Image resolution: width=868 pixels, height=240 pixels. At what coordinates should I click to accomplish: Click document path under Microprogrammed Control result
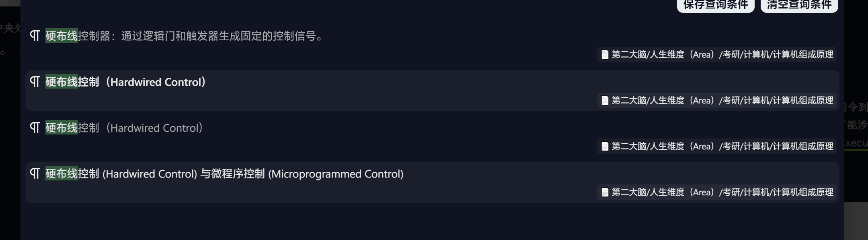[x=722, y=192]
